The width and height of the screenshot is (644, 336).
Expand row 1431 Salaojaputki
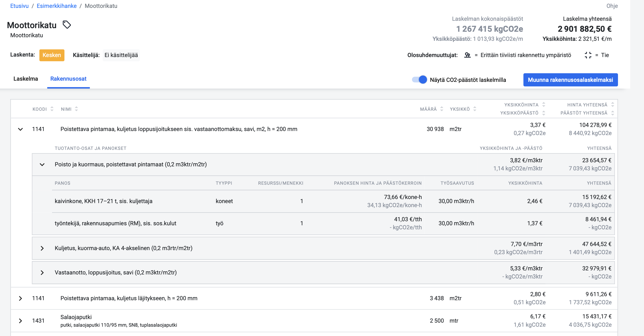pyautogui.click(x=21, y=321)
